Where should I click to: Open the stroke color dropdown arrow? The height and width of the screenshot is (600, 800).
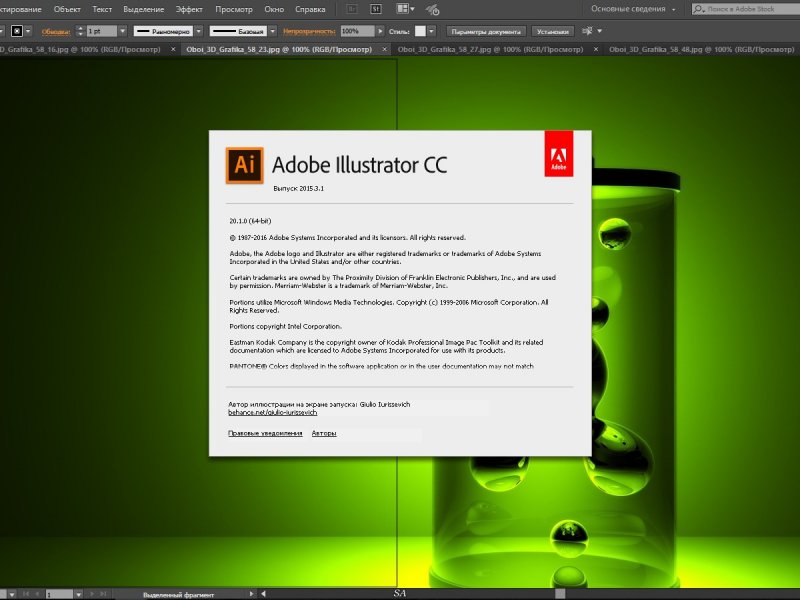(29, 31)
